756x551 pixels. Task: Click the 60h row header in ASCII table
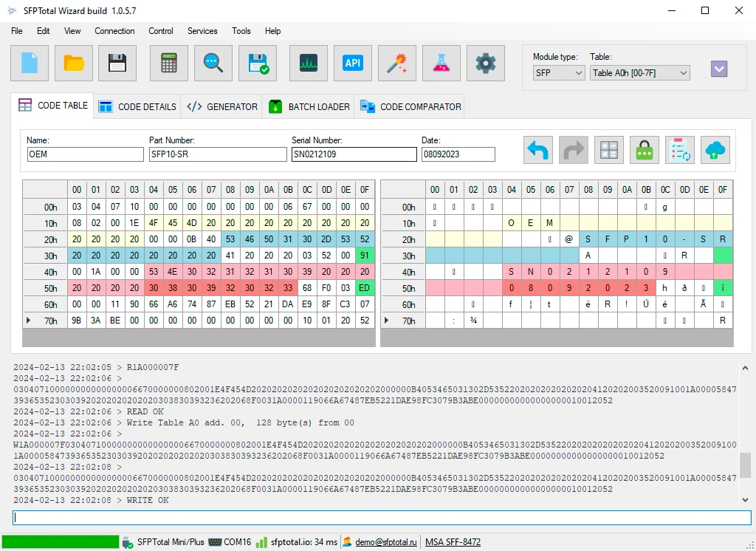(x=403, y=304)
